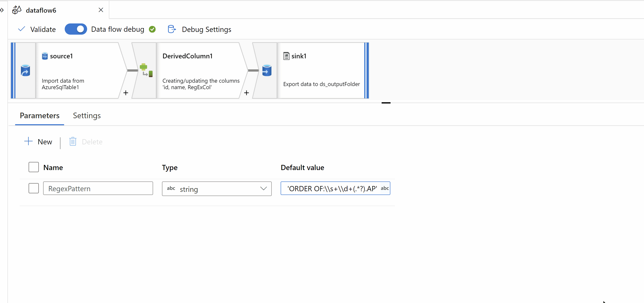This screenshot has width=644, height=303.
Task: Check the RegexPattern row checkbox
Action: point(34,188)
